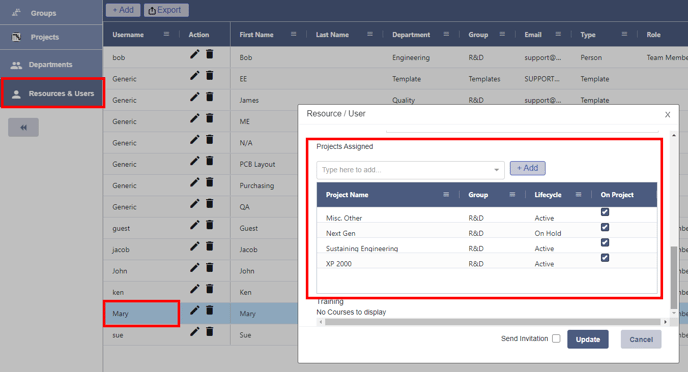
Task: Edit the Generic James row
Action: click(x=194, y=97)
